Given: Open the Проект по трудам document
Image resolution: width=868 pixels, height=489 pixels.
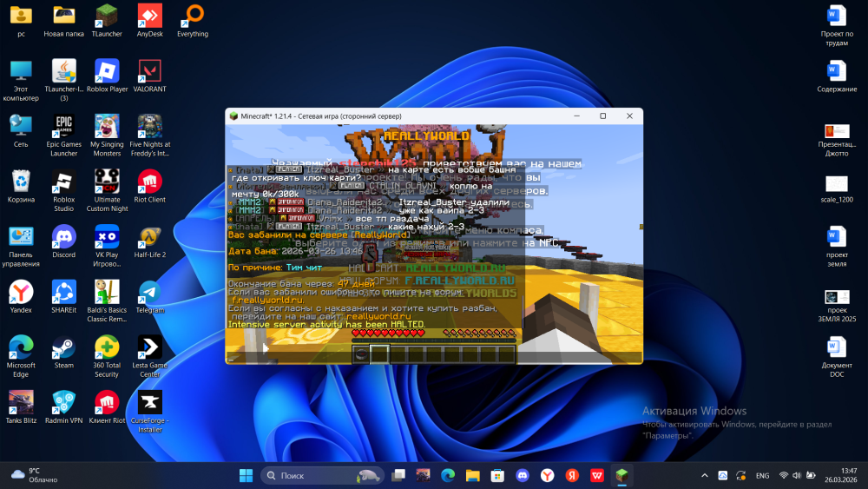Looking at the screenshot, I should tap(837, 25).
